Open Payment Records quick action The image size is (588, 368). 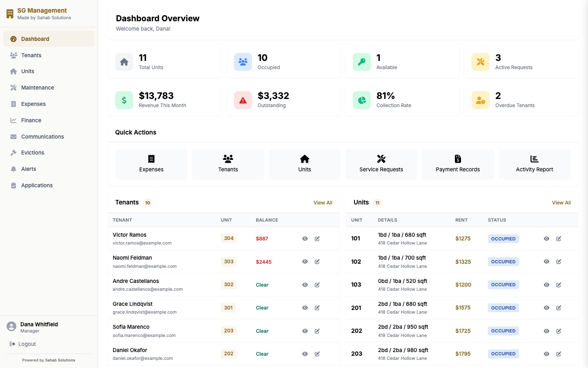click(458, 164)
